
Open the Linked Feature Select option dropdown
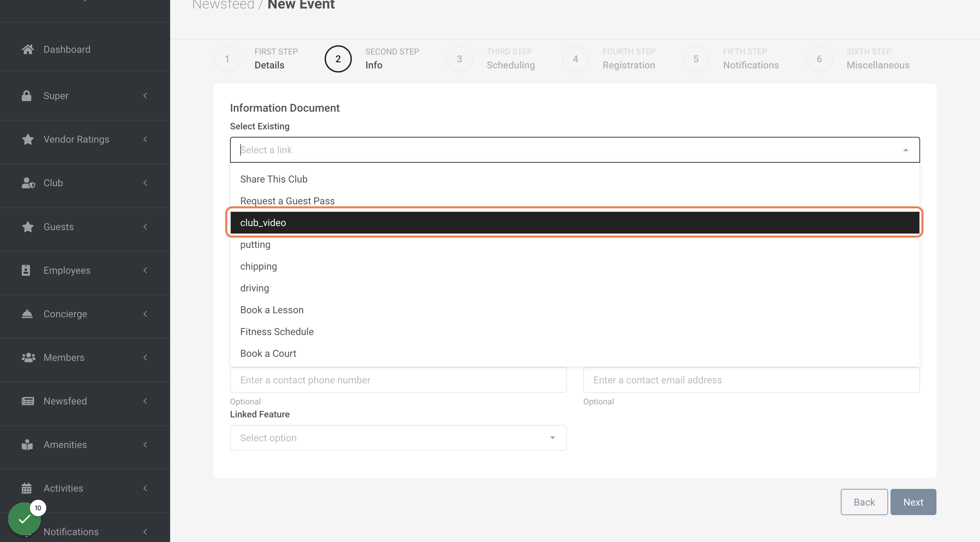coord(398,438)
